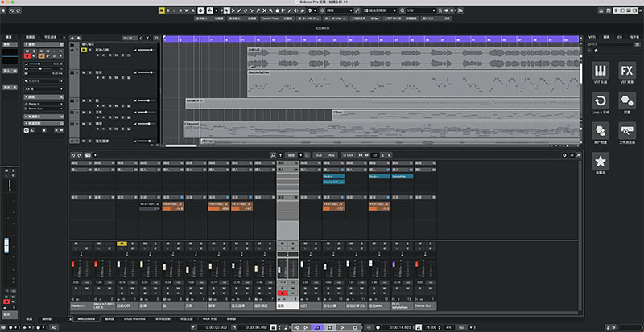Open the MIDI tab in lower zone
Viewport: 644px width, 332px height.
tap(209, 319)
